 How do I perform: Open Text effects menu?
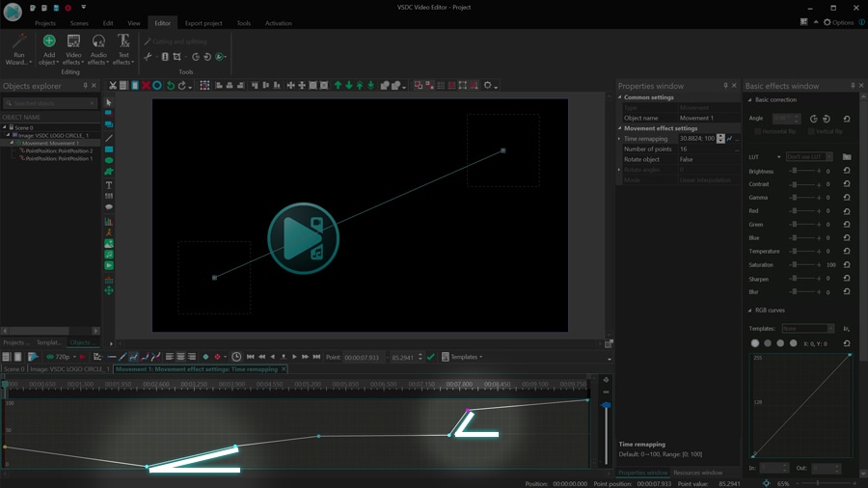123,50
